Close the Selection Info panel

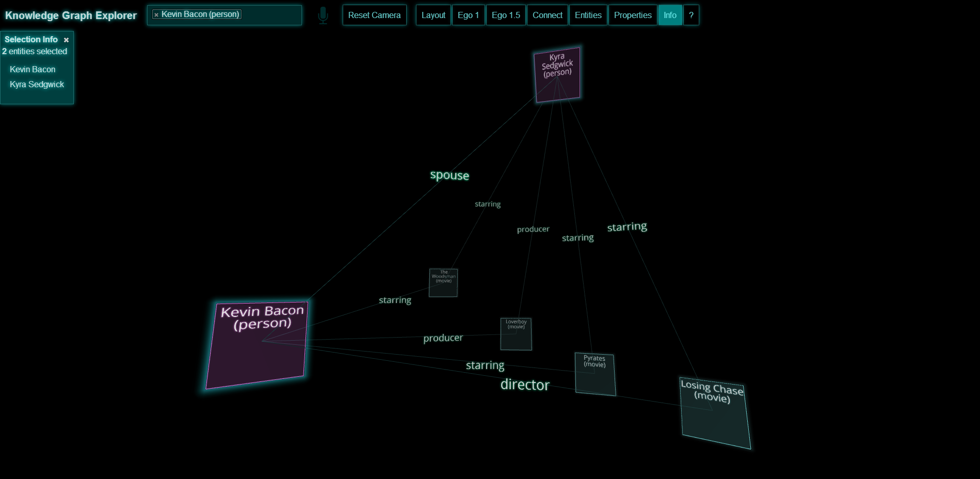coord(66,40)
